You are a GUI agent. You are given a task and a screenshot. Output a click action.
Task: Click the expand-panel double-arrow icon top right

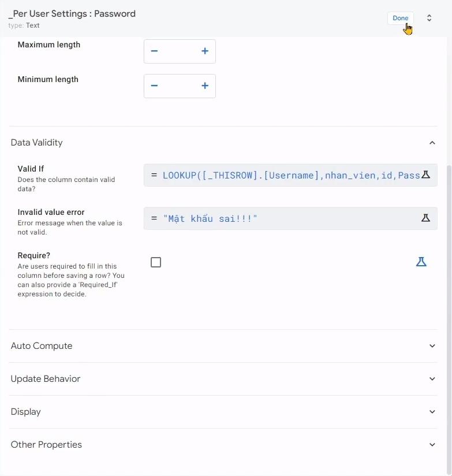[429, 18]
